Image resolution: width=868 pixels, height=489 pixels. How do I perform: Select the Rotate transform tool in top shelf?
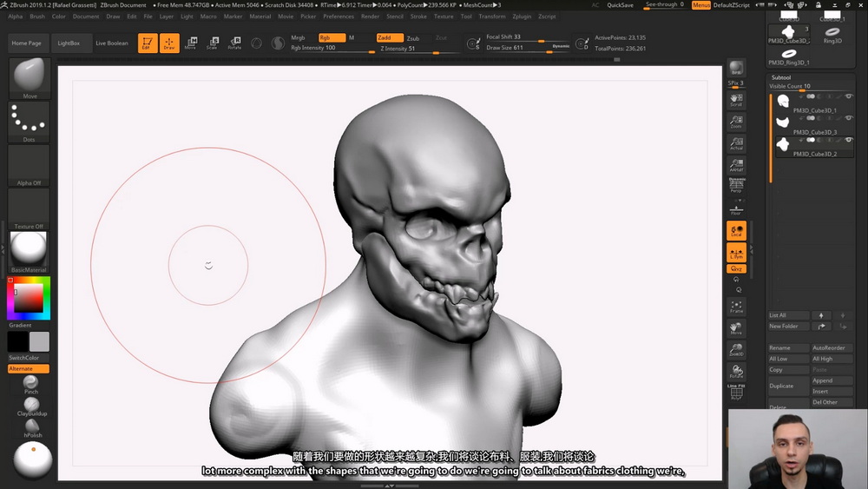coord(234,43)
